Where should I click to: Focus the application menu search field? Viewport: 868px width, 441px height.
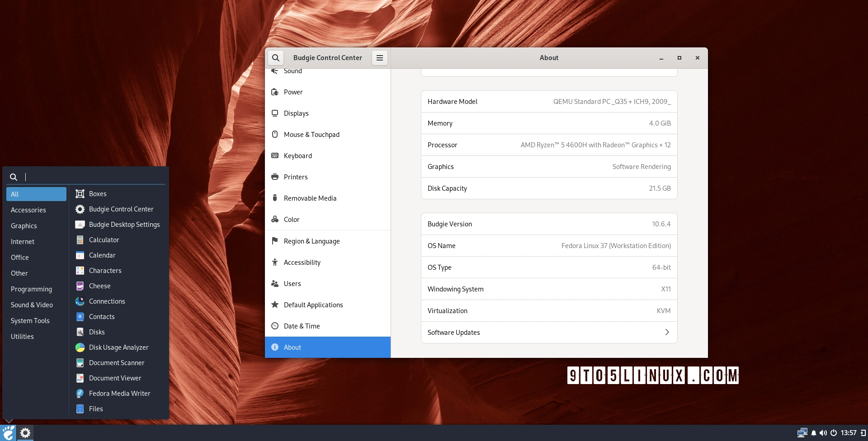pyautogui.click(x=90, y=177)
